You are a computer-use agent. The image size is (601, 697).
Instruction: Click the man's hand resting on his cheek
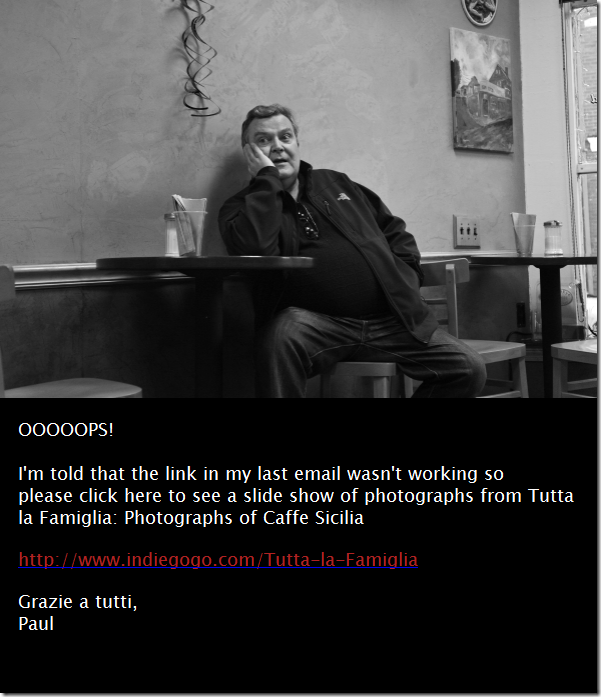click(258, 161)
